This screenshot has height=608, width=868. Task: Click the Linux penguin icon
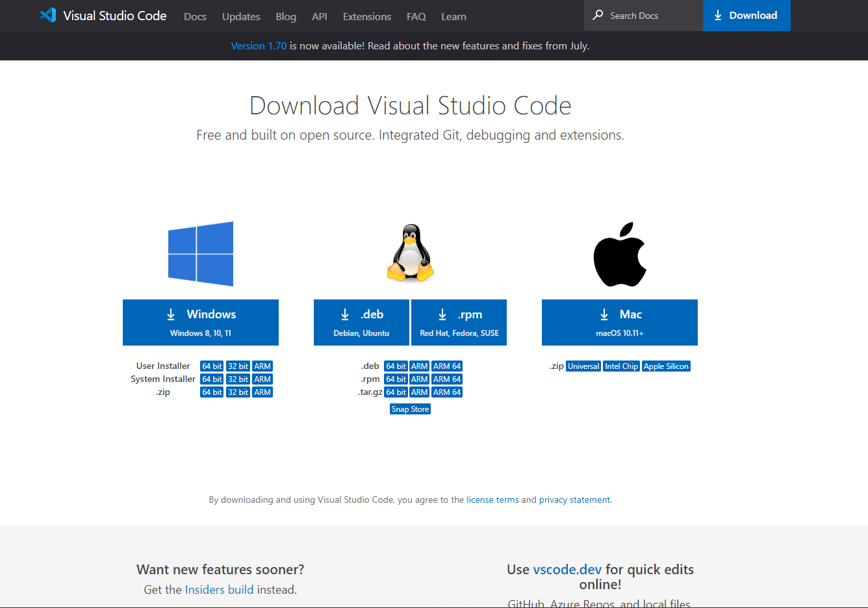point(410,253)
